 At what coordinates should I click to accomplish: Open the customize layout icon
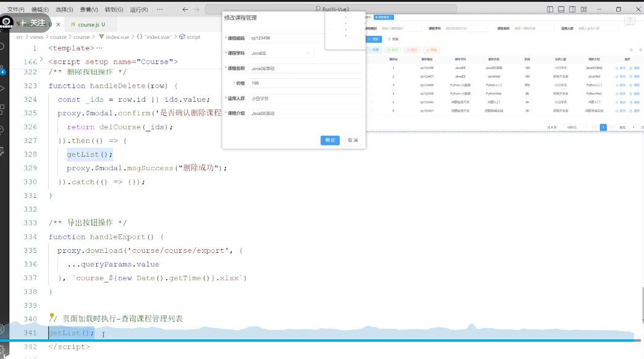pyautogui.click(x=583, y=9)
